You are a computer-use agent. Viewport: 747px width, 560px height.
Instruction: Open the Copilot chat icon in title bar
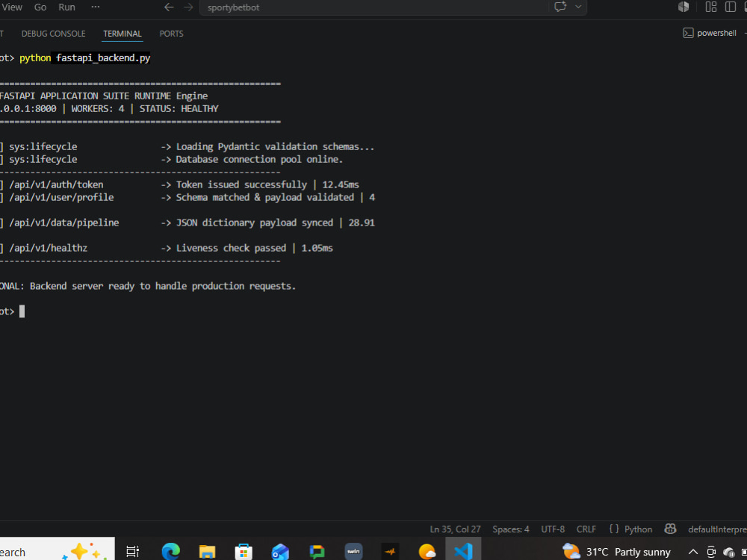click(560, 7)
